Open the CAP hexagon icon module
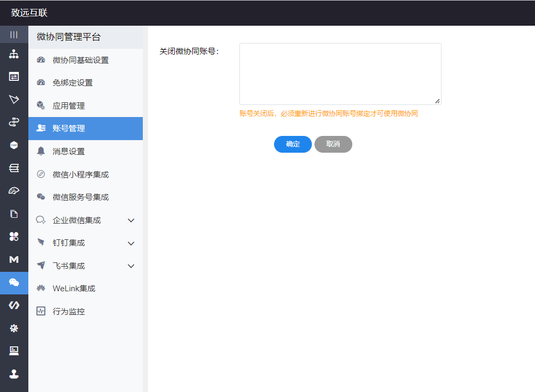 click(x=14, y=145)
